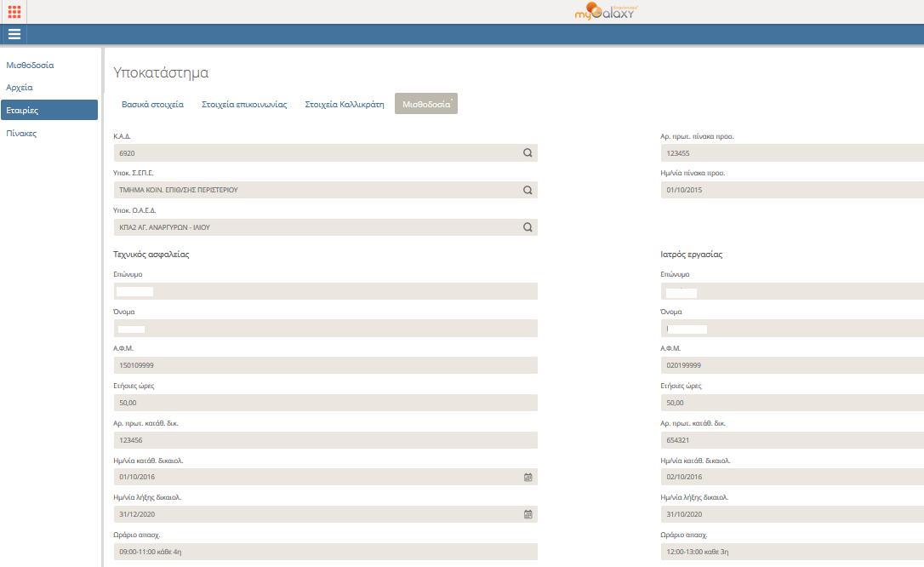Click Ωράριο απασχ. field 09:00-11:00 κάθε 4η
The height and width of the screenshot is (567, 924).
coord(325,552)
